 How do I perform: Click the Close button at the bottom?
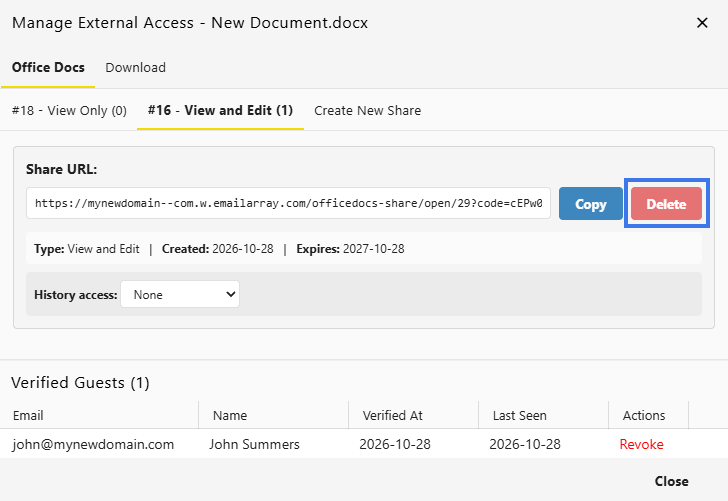[671, 481]
